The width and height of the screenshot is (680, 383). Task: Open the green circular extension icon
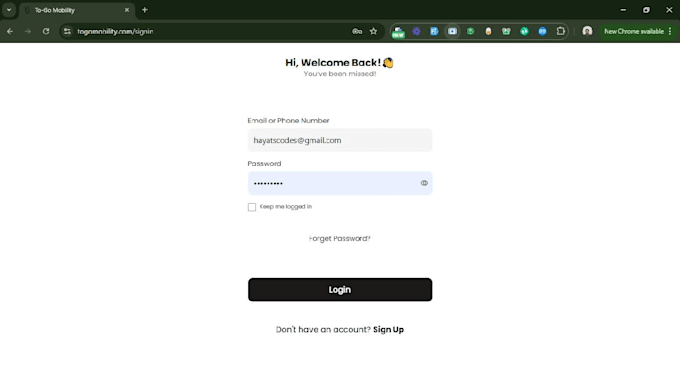pyautogui.click(x=471, y=31)
